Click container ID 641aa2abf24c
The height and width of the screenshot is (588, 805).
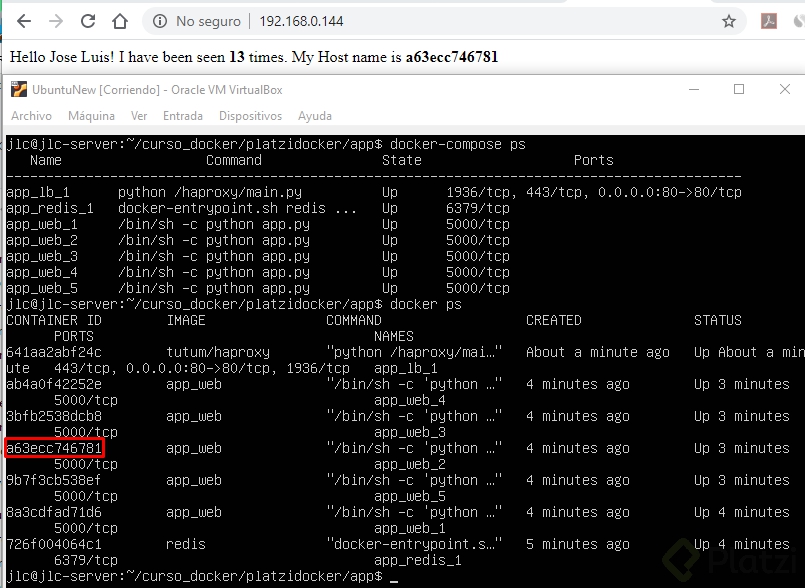tap(54, 352)
